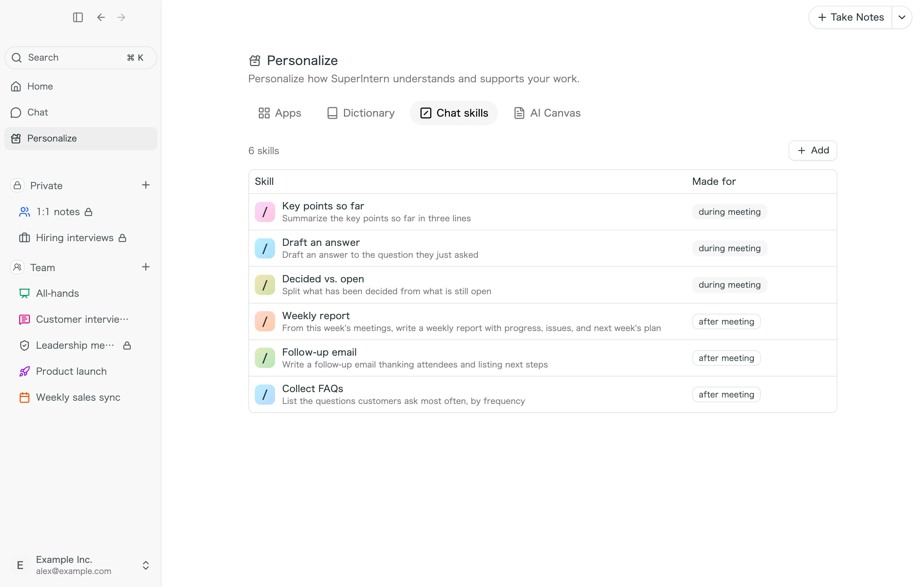
Task: Click the olive Decided vs. open icon
Action: (x=265, y=285)
